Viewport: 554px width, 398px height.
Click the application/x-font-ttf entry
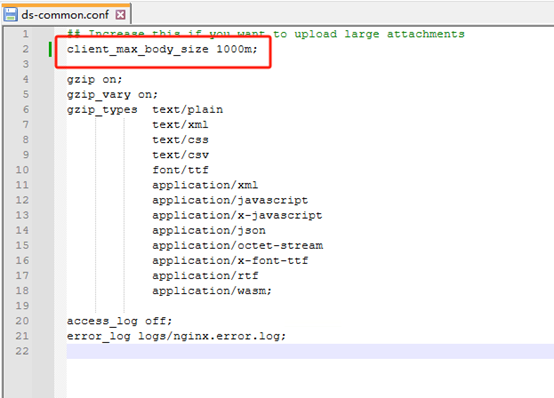230,261
